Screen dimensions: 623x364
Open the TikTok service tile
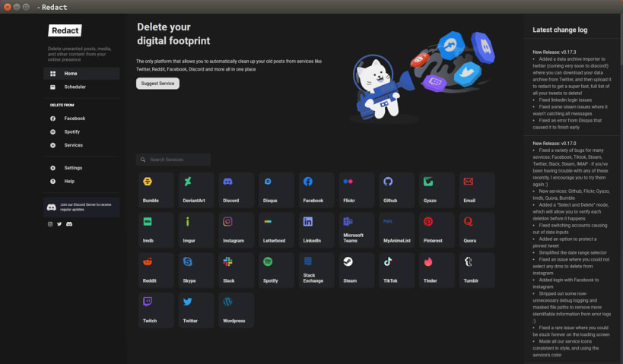pos(397,271)
